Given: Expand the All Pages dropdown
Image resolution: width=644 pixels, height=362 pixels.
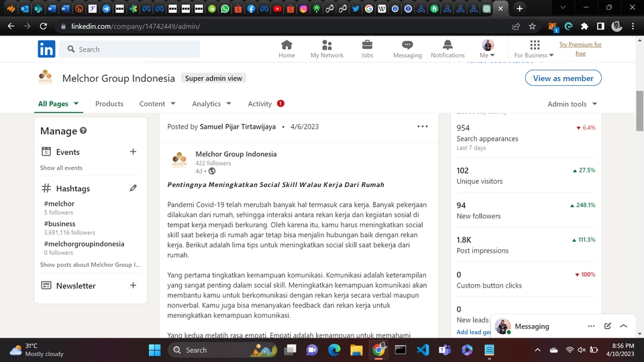Looking at the screenshot, I should [58, 104].
